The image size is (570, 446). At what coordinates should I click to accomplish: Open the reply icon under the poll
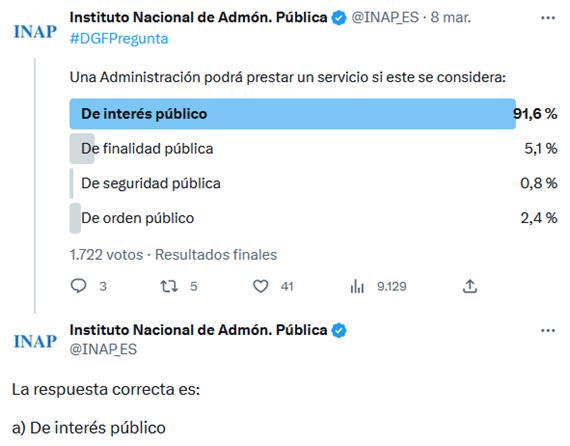(x=79, y=286)
